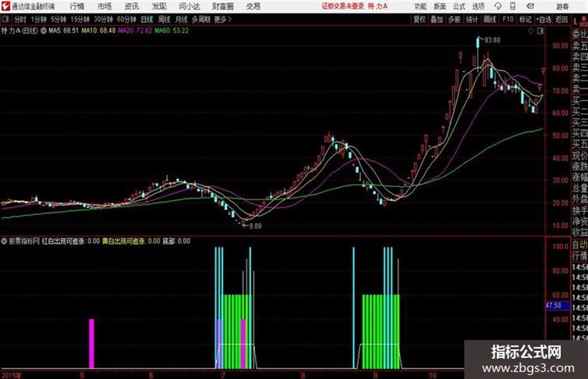Click the MA60: 53.22 indicator value

coord(172,30)
